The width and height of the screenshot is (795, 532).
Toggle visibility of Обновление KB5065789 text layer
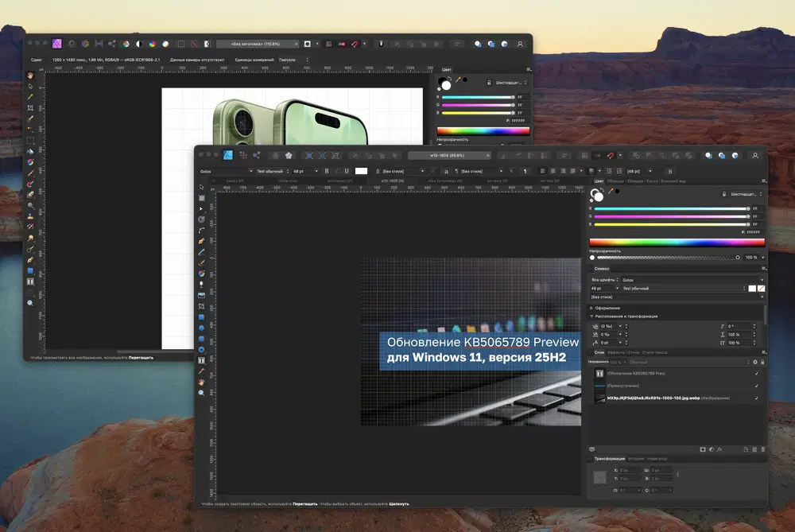[756, 373]
